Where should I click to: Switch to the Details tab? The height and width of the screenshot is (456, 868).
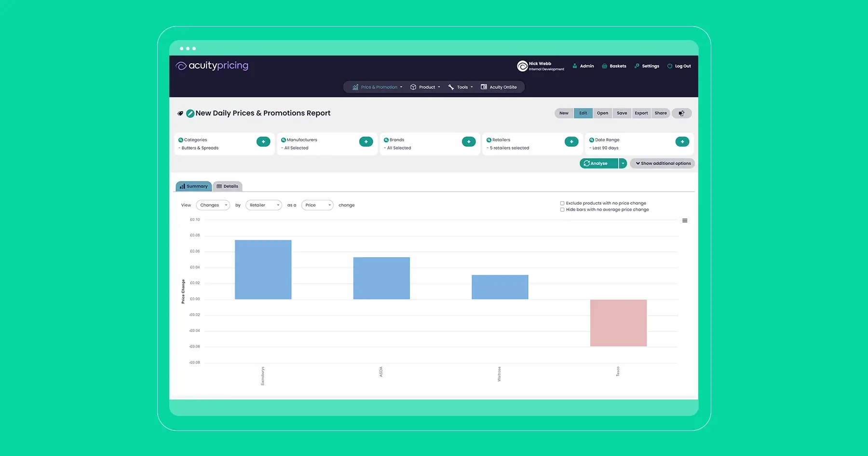(228, 186)
